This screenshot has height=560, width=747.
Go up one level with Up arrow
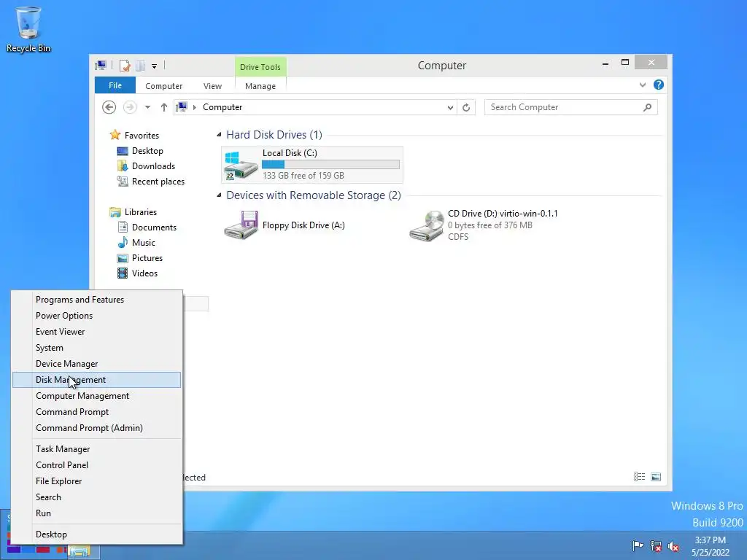click(164, 107)
